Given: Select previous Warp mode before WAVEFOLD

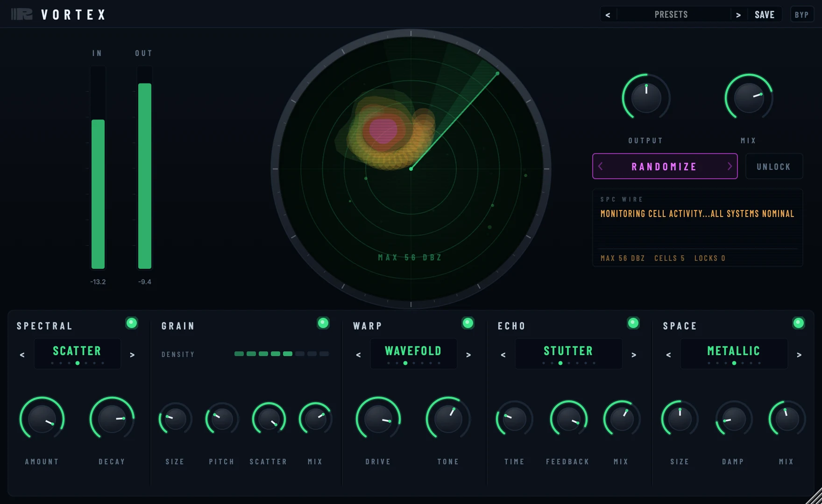Looking at the screenshot, I should pos(358,355).
